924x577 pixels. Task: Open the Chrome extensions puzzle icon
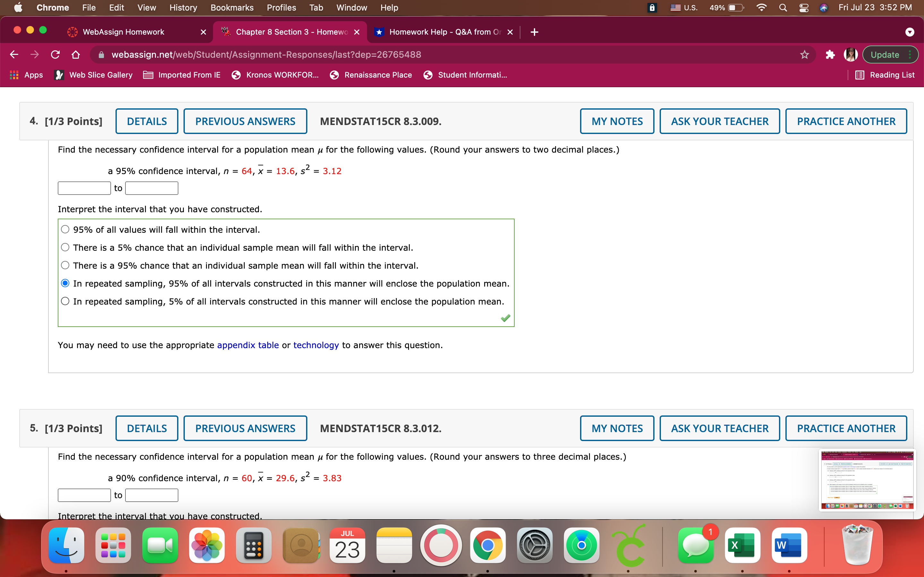[830, 54]
